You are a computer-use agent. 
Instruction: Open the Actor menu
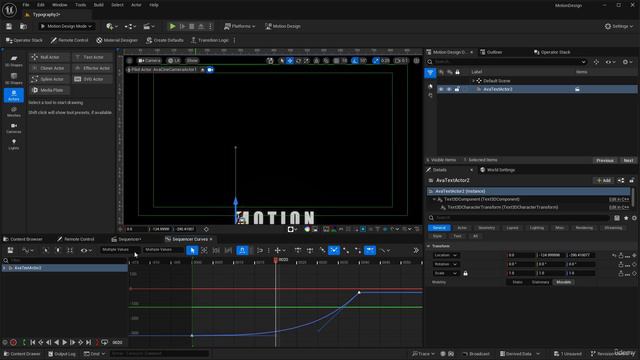(136, 5)
